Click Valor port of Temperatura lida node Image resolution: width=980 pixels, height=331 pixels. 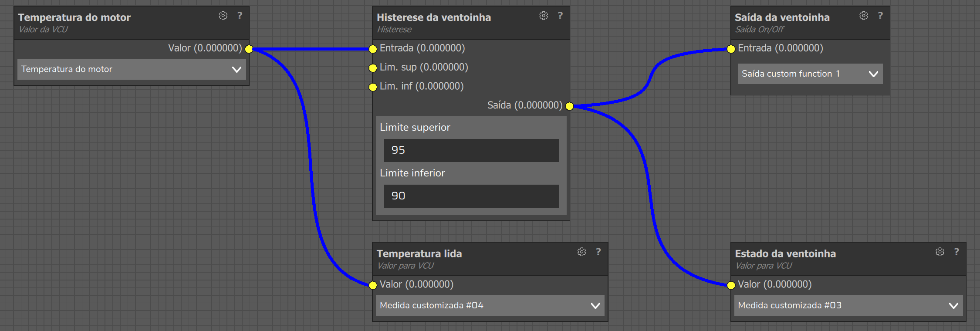373,285
